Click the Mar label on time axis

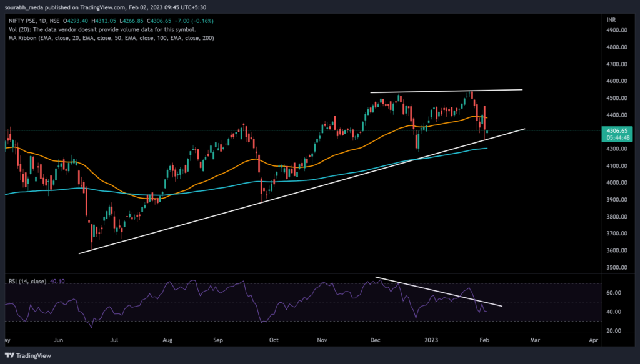pyautogui.click(x=535, y=340)
